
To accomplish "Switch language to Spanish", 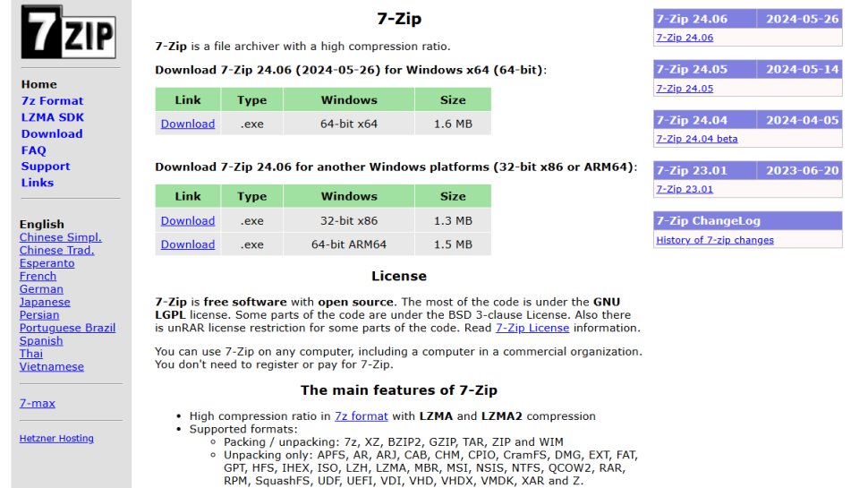I will (41, 340).
